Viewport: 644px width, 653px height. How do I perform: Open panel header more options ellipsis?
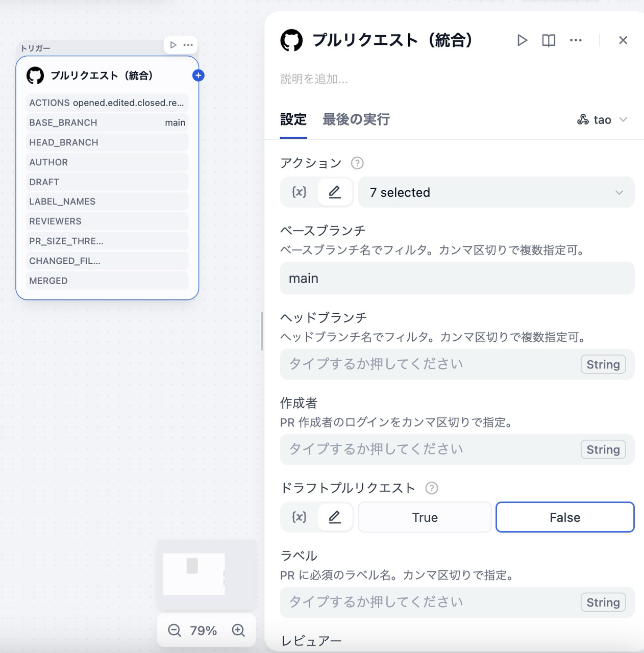[x=576, y=40]
